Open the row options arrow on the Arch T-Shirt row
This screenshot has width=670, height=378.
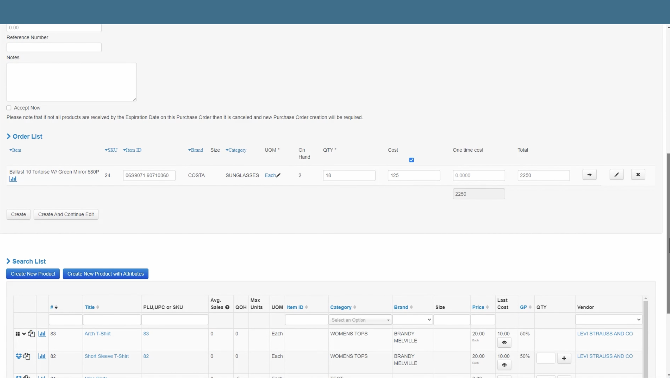click(x=24, y=334)
